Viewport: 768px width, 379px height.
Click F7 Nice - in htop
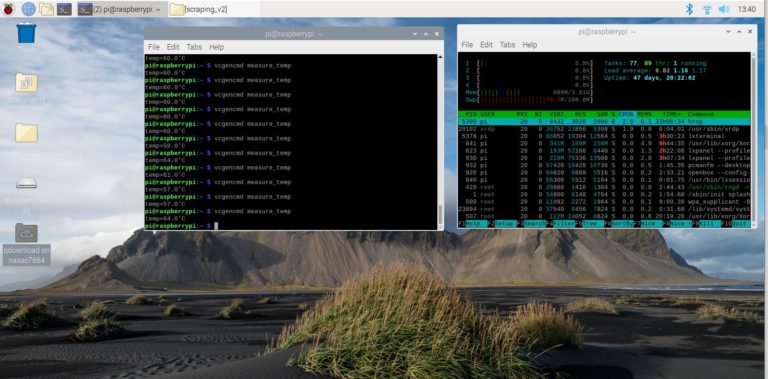pyautogui.click(x=648, y=224)
